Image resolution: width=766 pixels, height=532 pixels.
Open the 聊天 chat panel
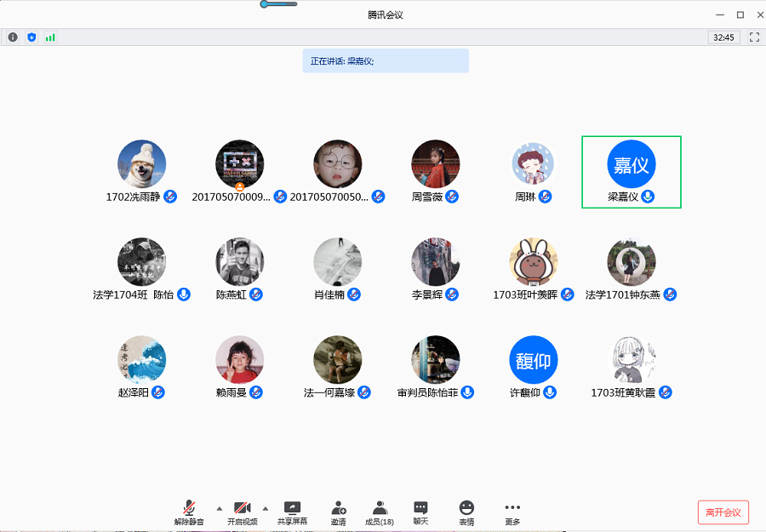[420, 512]
